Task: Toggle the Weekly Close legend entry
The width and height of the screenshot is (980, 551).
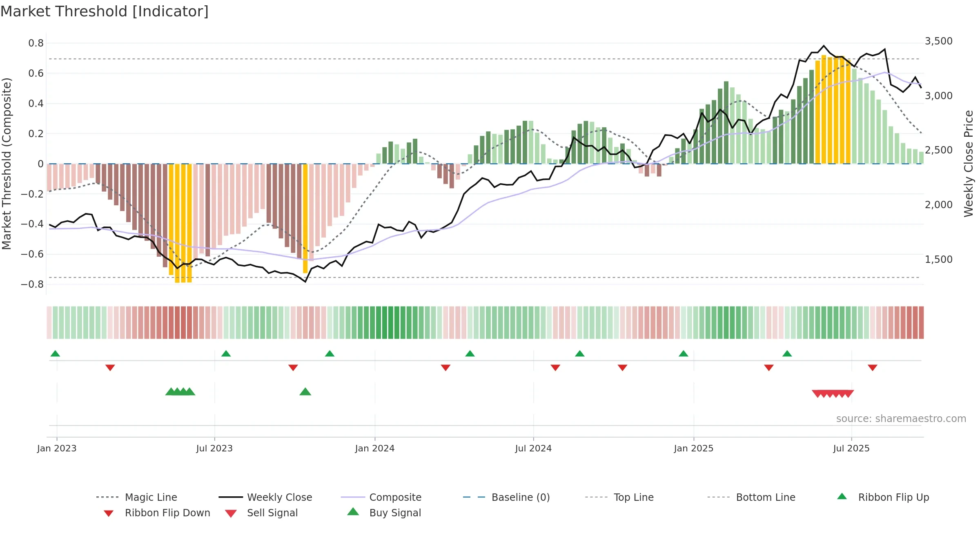Action: (x=265, y=497)
